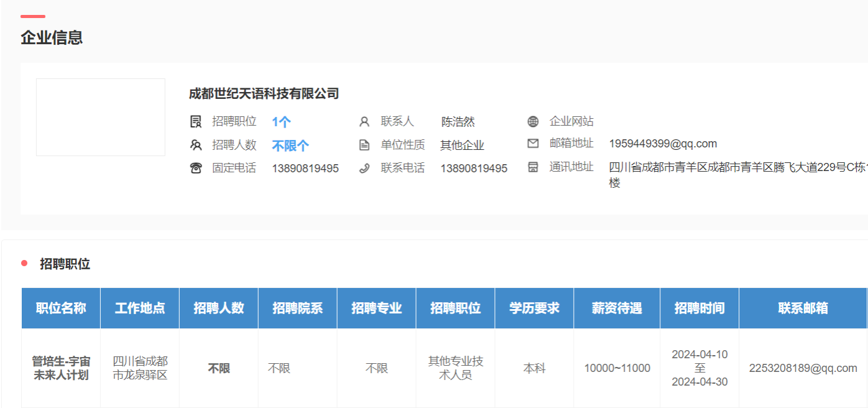
Task: Click the company logo placeholder image
Action: click(101, 117)
